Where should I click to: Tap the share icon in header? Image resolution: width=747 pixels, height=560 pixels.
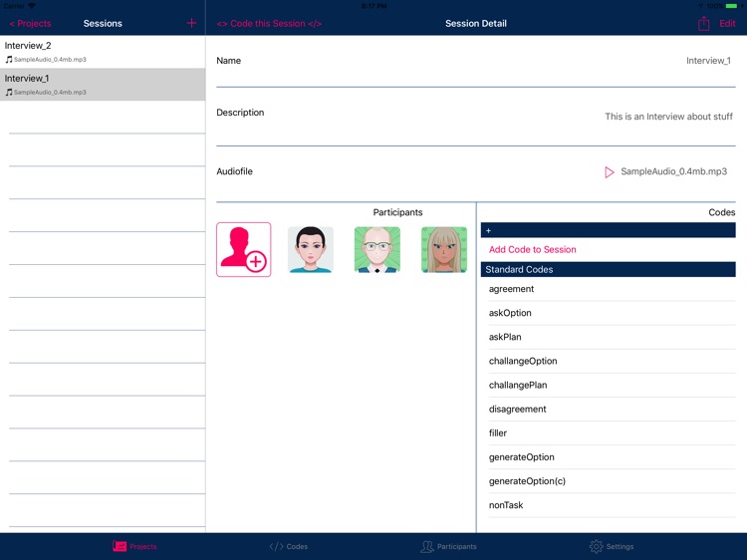pos(703,23)
